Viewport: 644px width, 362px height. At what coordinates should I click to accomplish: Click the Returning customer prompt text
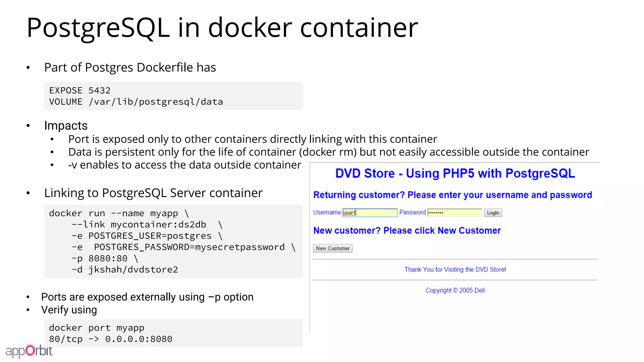tap(452, 195)
